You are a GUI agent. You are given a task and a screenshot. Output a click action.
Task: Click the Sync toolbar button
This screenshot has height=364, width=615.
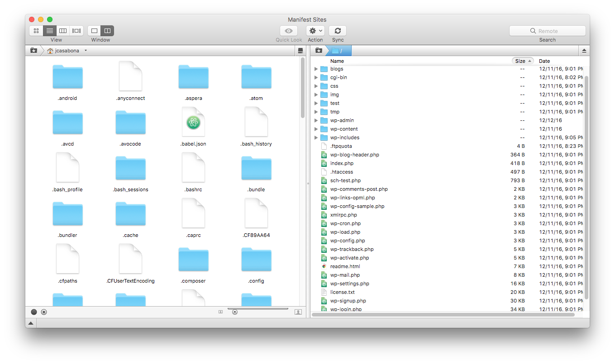[x=338, y=31]
